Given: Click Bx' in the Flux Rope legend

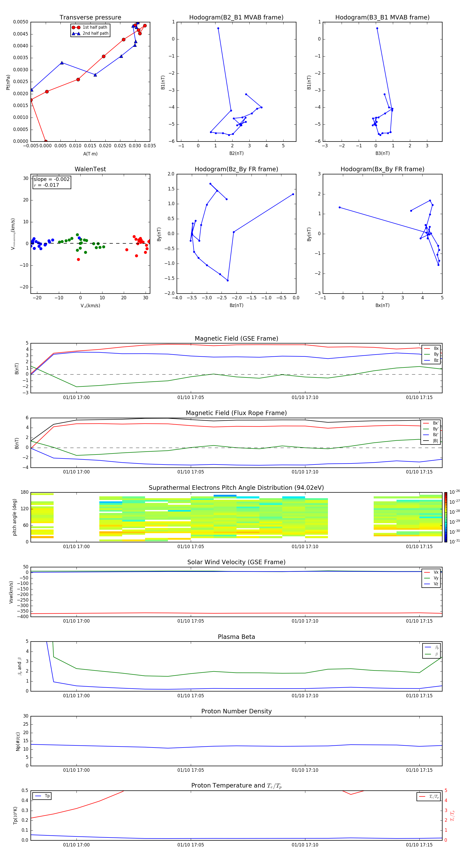Looking at the screenshot, I should click(x=431, y=423).
